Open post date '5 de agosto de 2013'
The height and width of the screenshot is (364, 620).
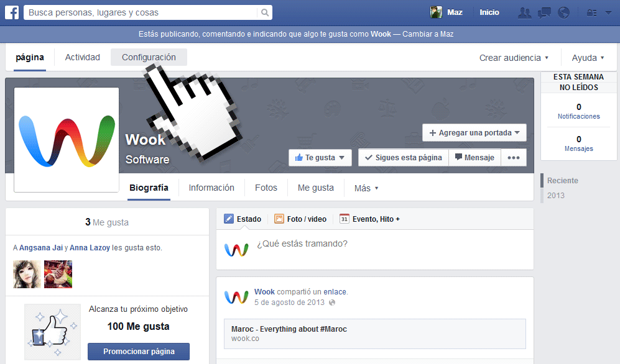289,303
